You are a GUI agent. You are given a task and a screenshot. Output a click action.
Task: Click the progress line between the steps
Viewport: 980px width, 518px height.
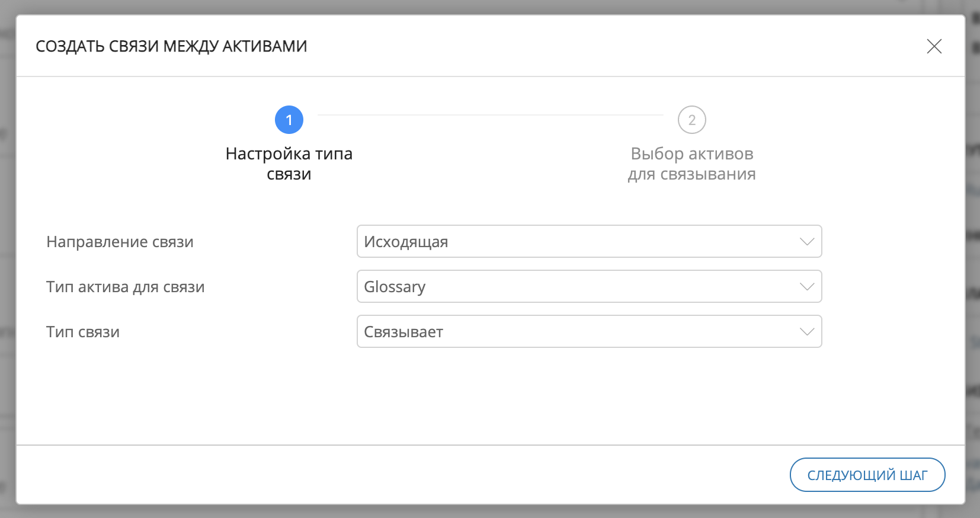490,115
